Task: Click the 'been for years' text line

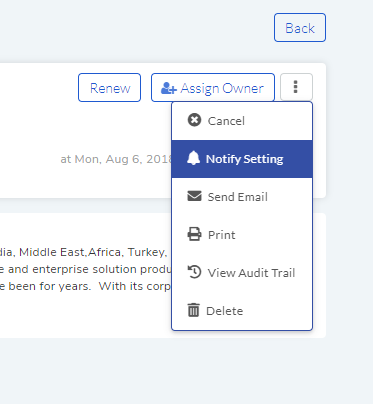Action: (x=50, y=286)
